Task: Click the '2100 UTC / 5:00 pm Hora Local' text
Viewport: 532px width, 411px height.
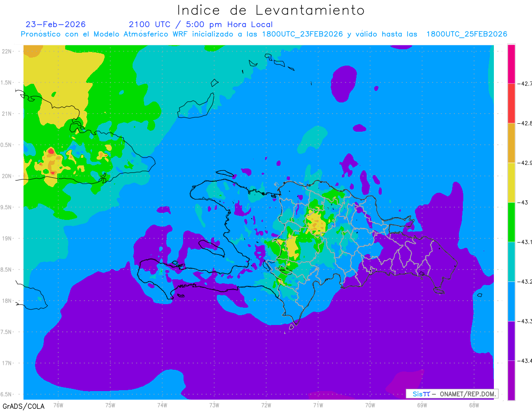Action: 201,24
